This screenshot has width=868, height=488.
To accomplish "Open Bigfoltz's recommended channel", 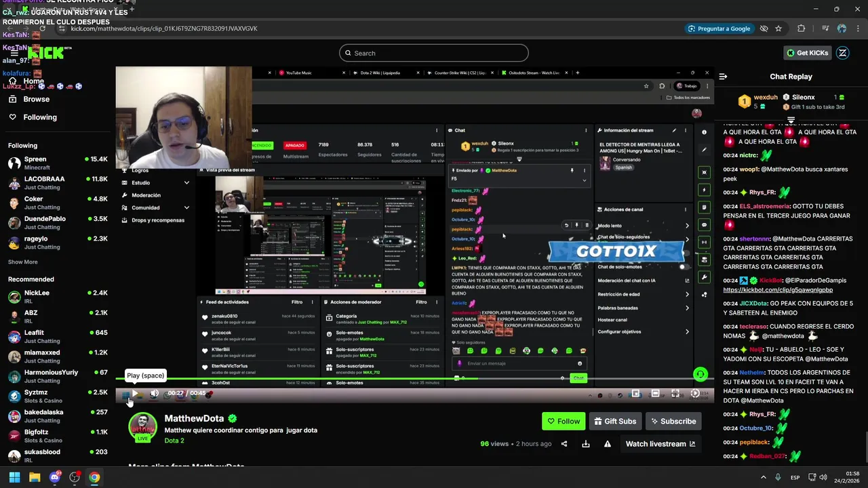I will (57, 436).
